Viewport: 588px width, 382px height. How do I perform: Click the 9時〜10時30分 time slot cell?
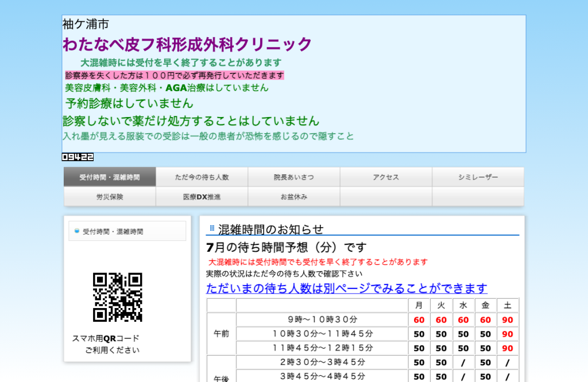click(x=322, y=319)
